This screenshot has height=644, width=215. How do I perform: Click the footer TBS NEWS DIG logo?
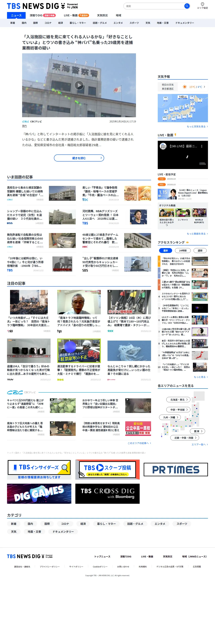click(x=30, y=556)
